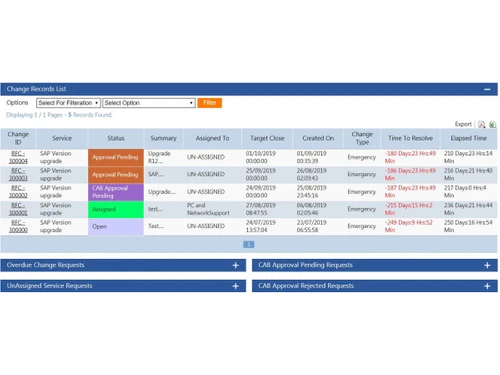
Task: Sort by Summary column header
Action: tap(163, 138)
